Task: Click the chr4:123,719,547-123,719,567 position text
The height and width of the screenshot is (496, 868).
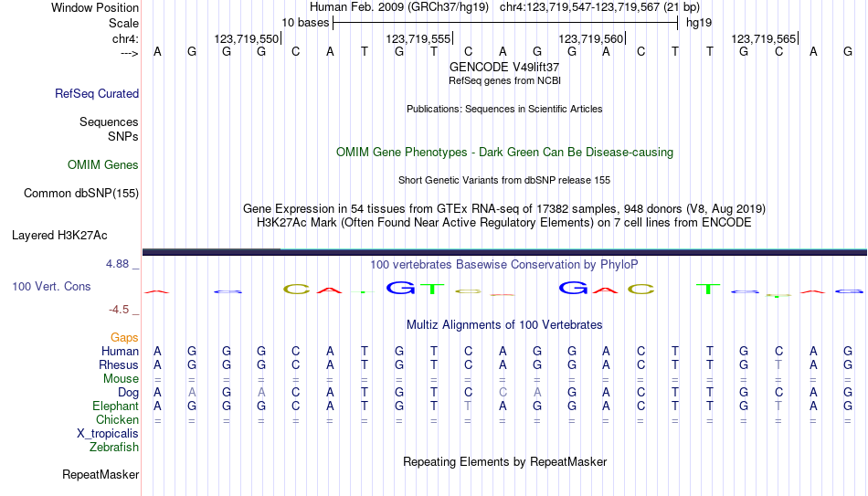Action: (599, 7)
